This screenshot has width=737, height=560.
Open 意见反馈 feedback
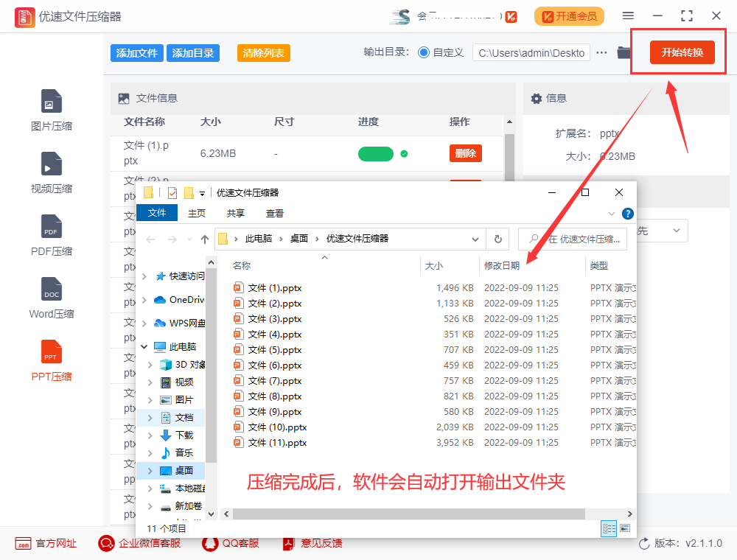pyautogui.click(x=312, y=544)
